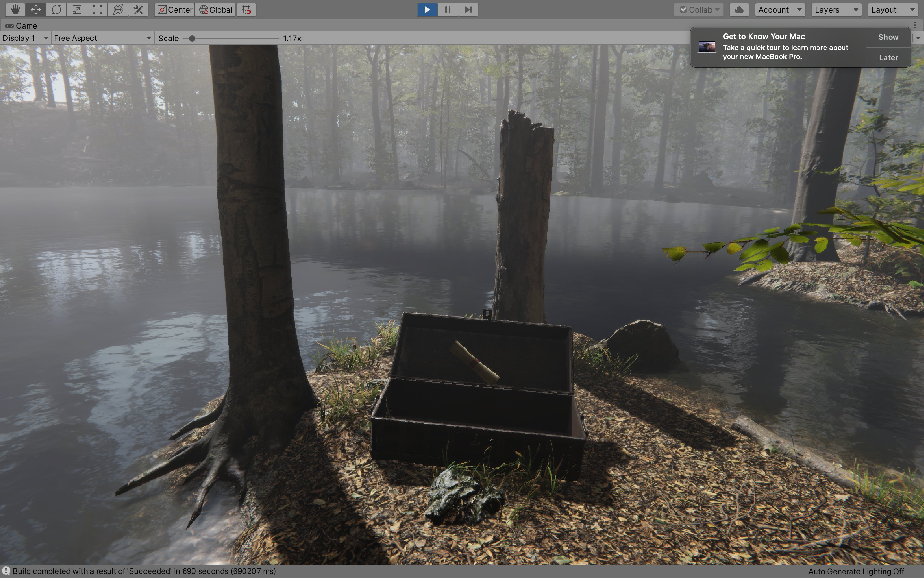Stop play mode with Play button
The width and height of the screenshot is (924, 578).
427,10
